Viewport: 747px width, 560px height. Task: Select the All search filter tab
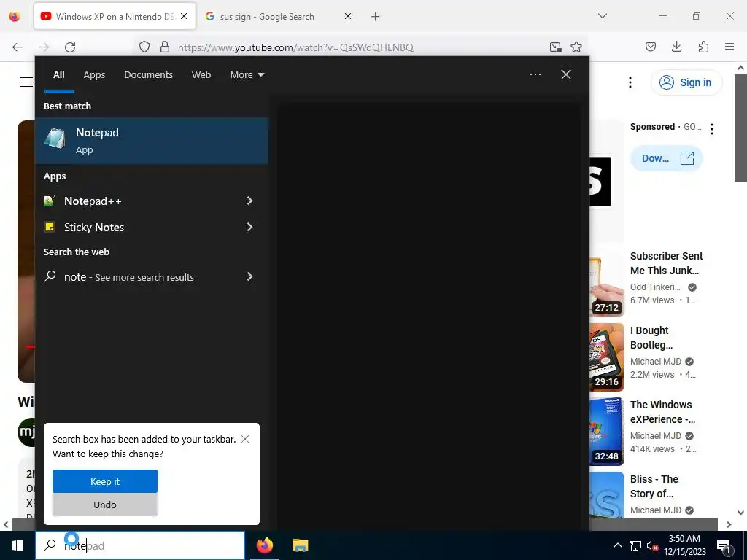click(58, 75)
